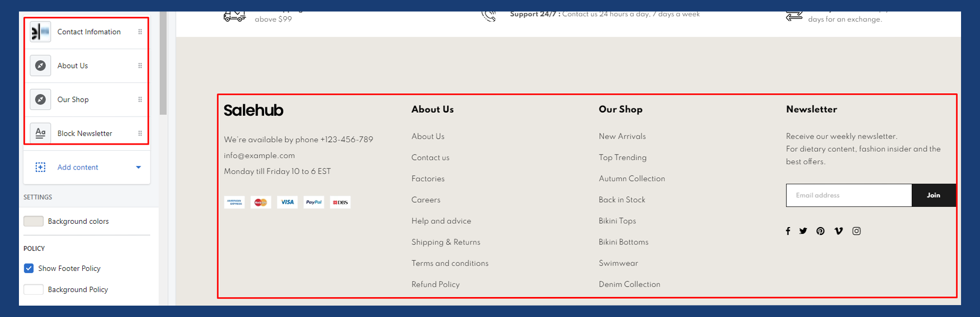
Task: Open the About Us block in sidebar
Action: coord(73,66)
